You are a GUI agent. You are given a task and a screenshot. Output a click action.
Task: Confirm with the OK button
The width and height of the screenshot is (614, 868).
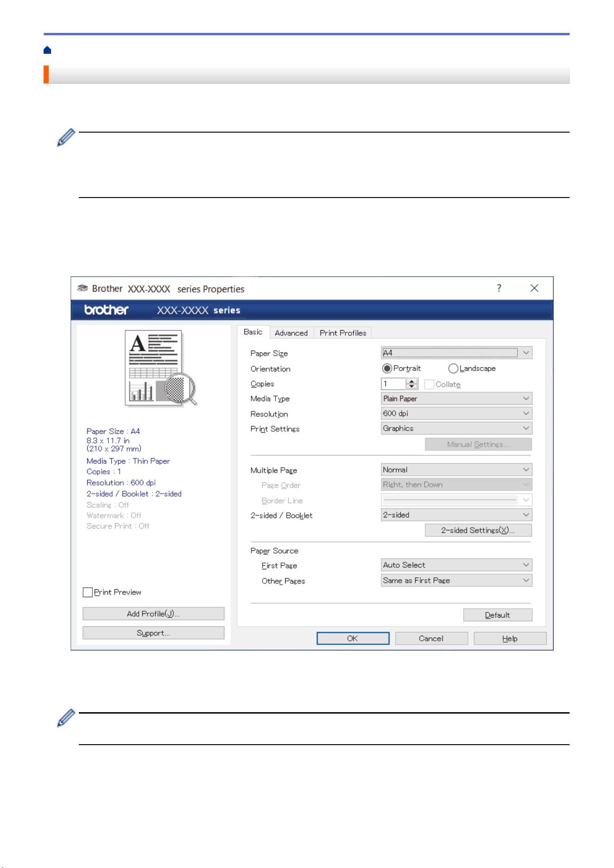(353, 638)
